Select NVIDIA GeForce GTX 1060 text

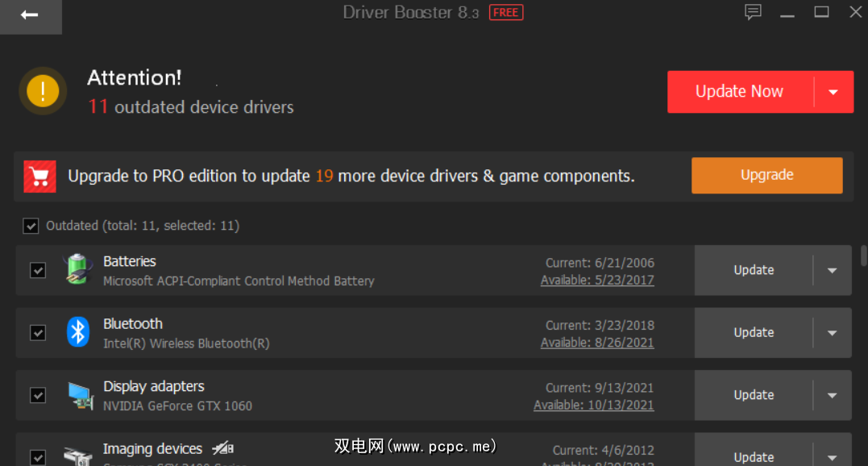177,406
